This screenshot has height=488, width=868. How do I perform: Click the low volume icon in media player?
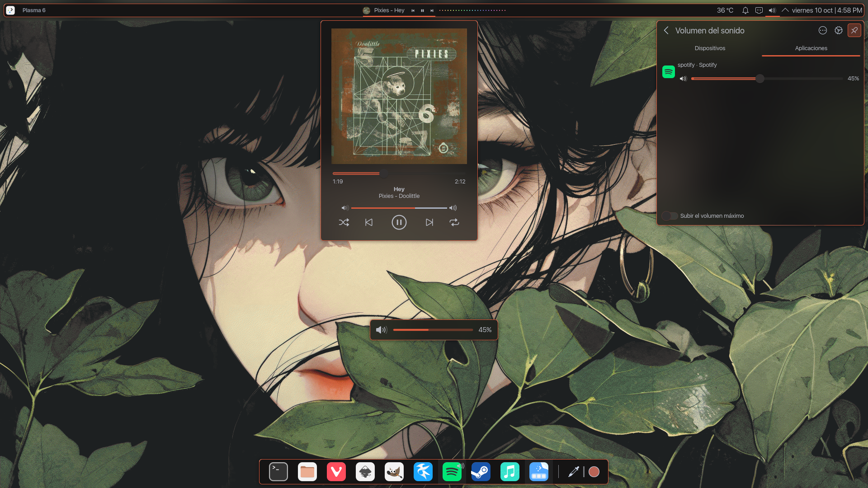pos(345,208)
